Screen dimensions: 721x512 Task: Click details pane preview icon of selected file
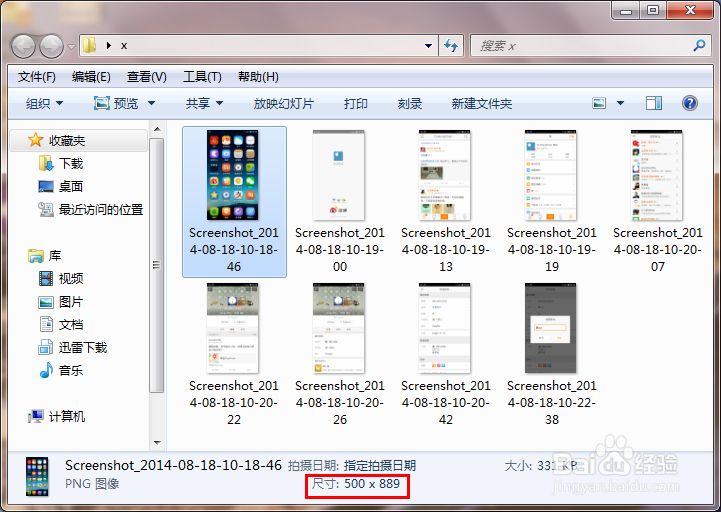pyautogui.click(x=37, y=477)
